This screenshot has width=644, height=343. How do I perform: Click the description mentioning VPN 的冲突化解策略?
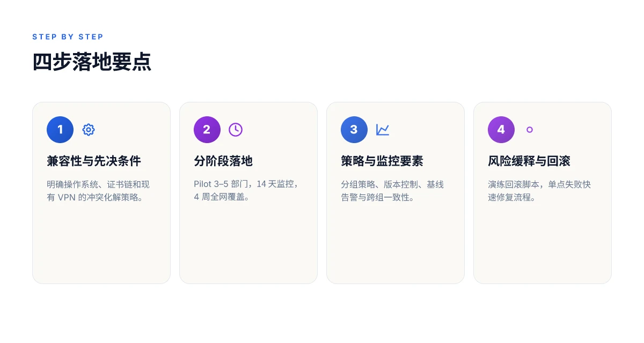(98, 191)
